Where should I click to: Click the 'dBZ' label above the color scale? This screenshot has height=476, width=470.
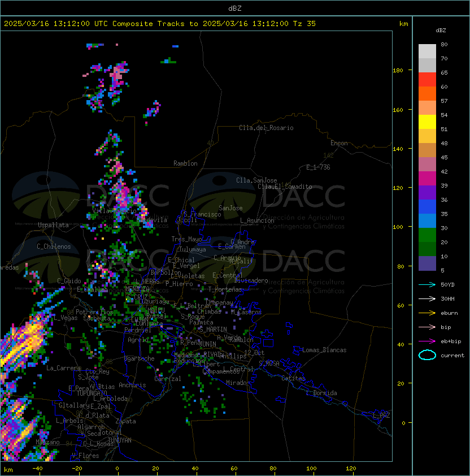441,31
